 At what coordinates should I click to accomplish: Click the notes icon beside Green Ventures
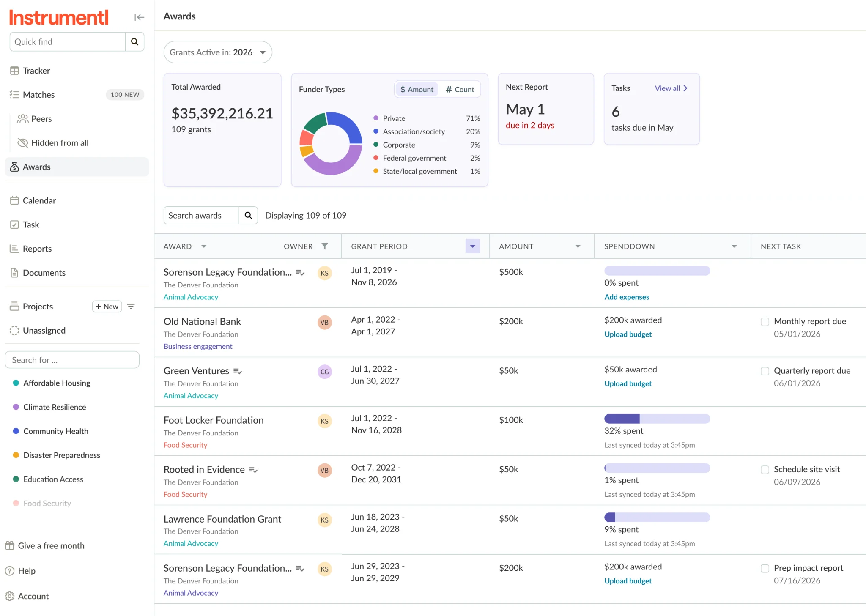point(238,371)
